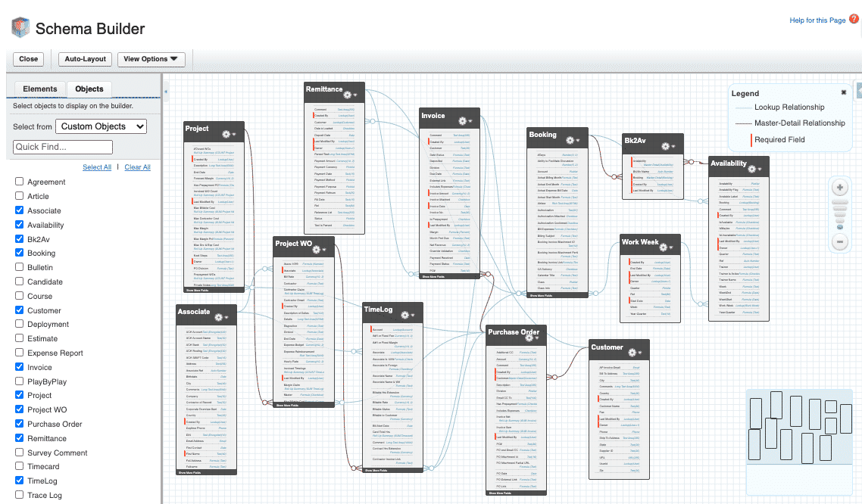Open the Availability object gear menu
This screenshot has height=504, width=862.
[x=754, y=169]
